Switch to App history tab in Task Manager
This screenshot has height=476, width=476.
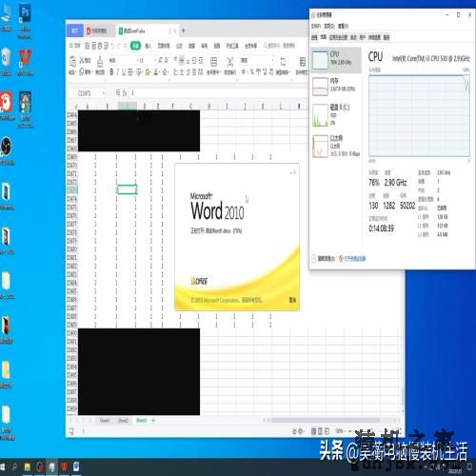click(x=338, y=37)
